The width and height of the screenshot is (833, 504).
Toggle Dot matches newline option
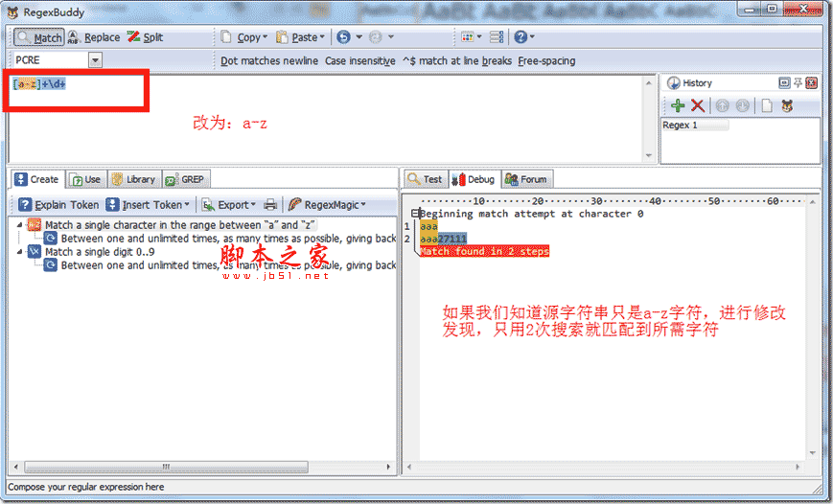tap(269, 61)
